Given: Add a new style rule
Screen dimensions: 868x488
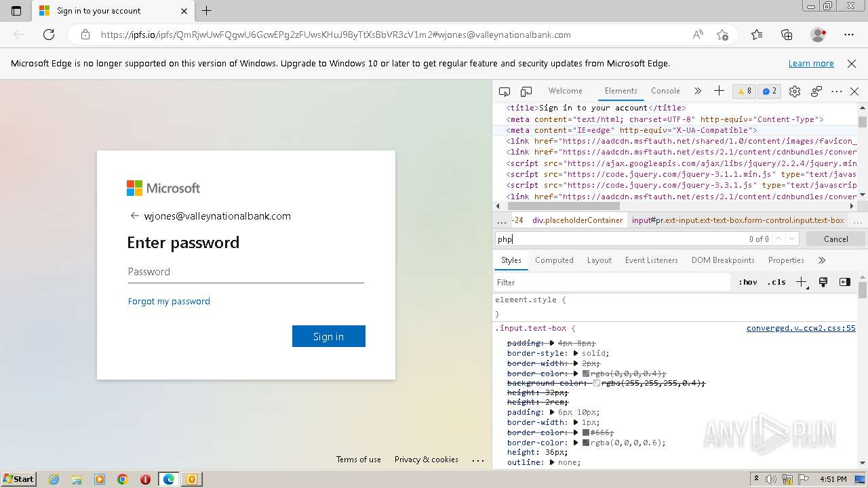Looking at the screenshot, I should pyautogui.click(x=802, y=282).
